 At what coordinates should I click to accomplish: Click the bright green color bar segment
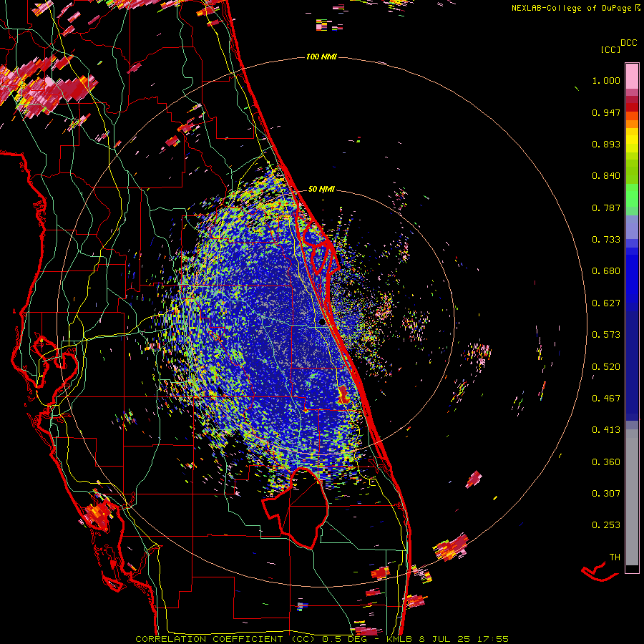pyautogui.click(x=632, y=195)
